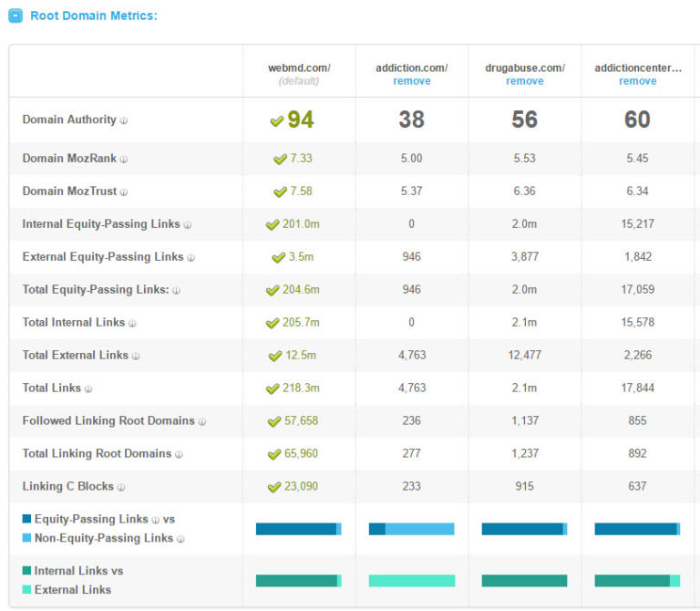Image resolution: width=700 pixels, height=611 pixels.
Task: Click the dark teal Internal Links legend swatch
Action: click(26, 570)
